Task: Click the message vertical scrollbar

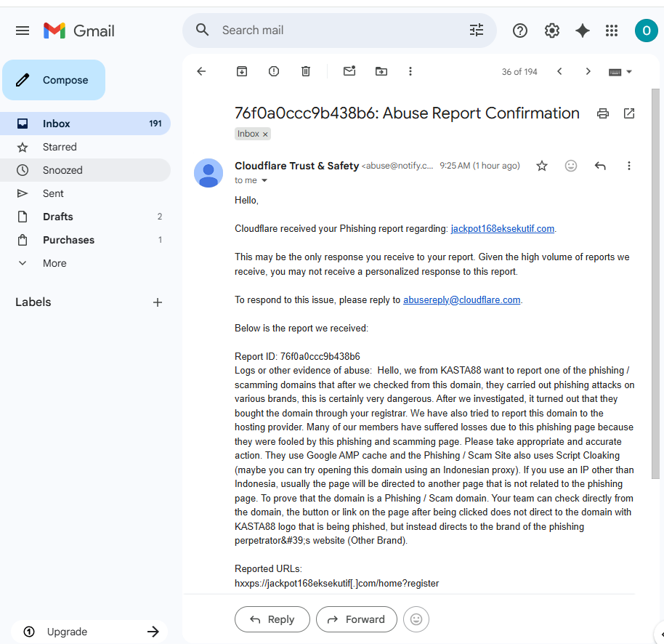Action: coord(655,284)
